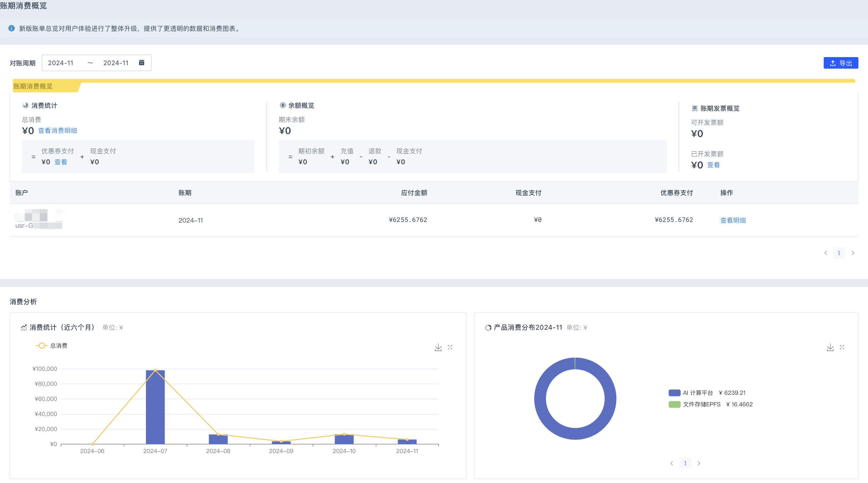Image resolution: width=868 pixels, height=483 pixels.
Task: Click the 优惠券支付 column header
Action: click(677, 193)
